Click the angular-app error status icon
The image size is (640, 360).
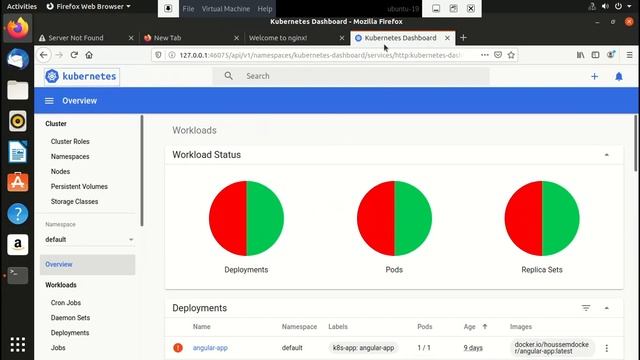click(x=178, y=348)
